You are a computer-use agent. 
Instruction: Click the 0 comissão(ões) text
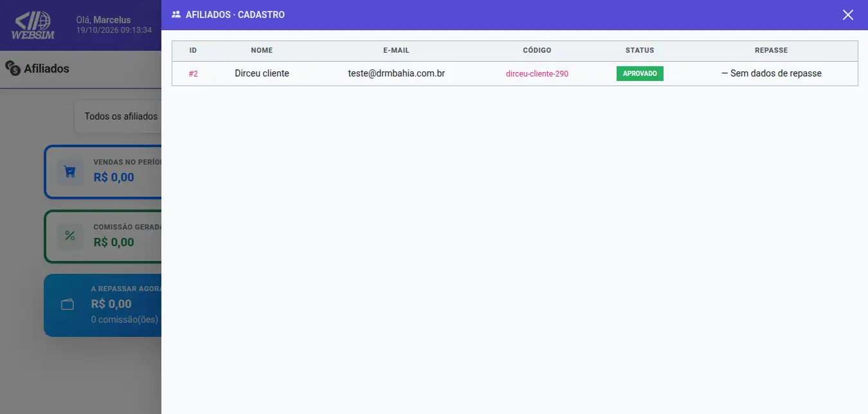point(125,319)
